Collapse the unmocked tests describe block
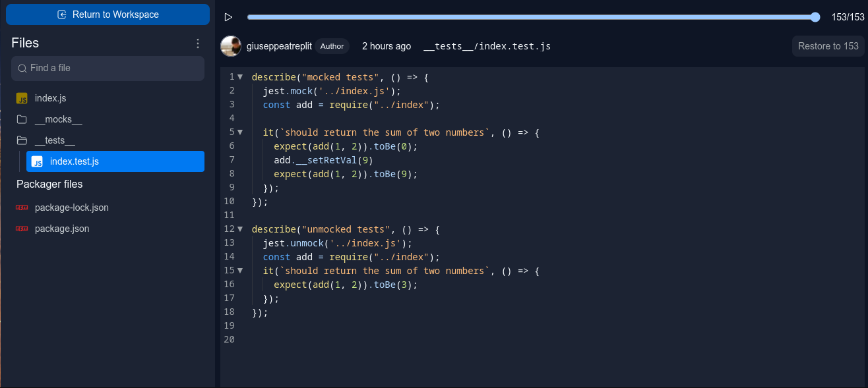 click(240, 229)
